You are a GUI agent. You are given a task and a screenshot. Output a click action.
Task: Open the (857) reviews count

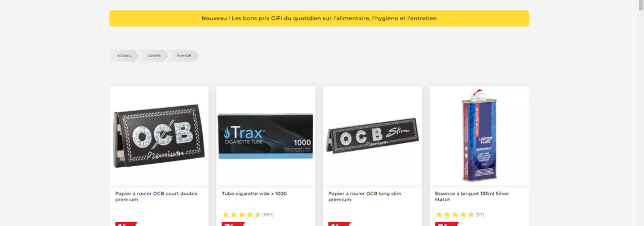268,215
